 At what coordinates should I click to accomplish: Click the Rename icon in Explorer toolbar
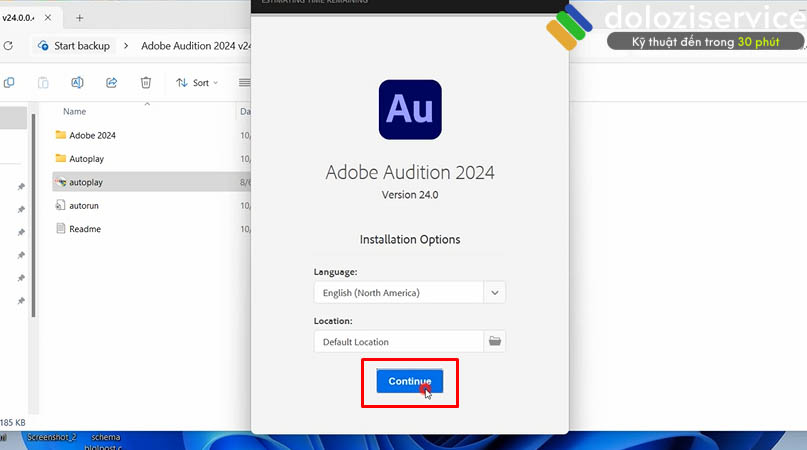click(77, 83)
